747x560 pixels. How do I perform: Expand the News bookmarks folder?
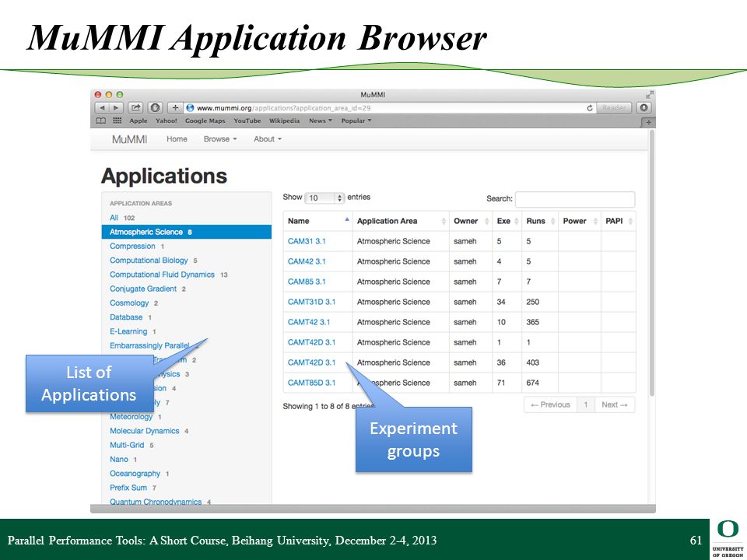click(x=320, y=121)
